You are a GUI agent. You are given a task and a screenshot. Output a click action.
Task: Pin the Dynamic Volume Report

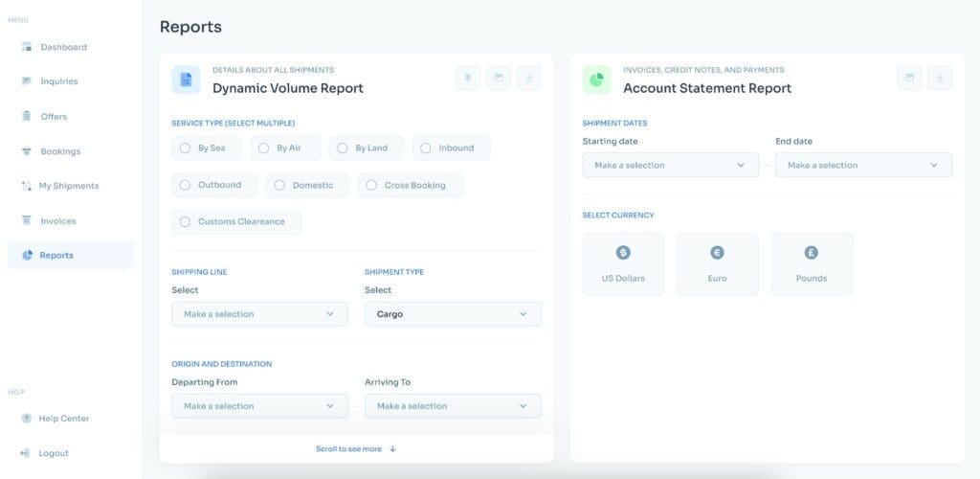point(468,79)
